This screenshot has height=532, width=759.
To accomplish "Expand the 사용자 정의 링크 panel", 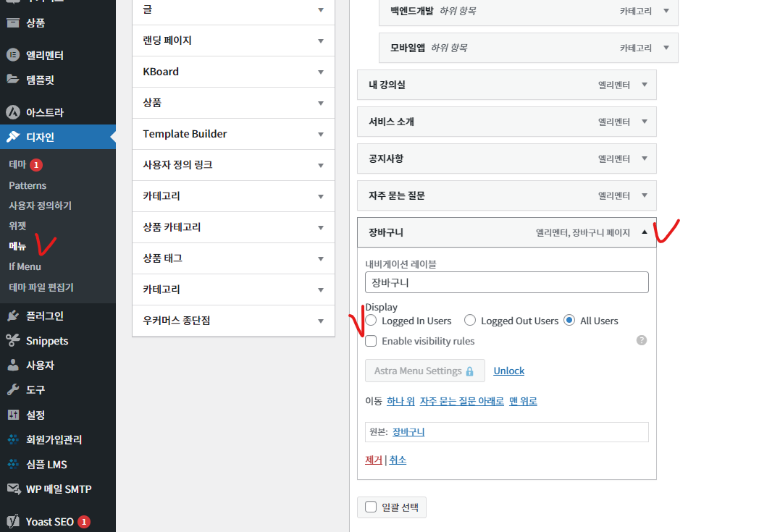I will (233, 165).
